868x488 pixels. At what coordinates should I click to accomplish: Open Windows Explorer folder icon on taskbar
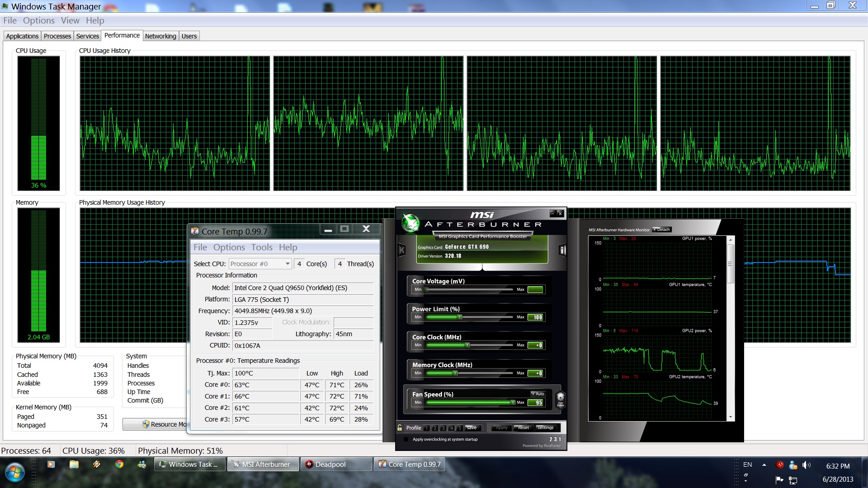click(74, 464)
